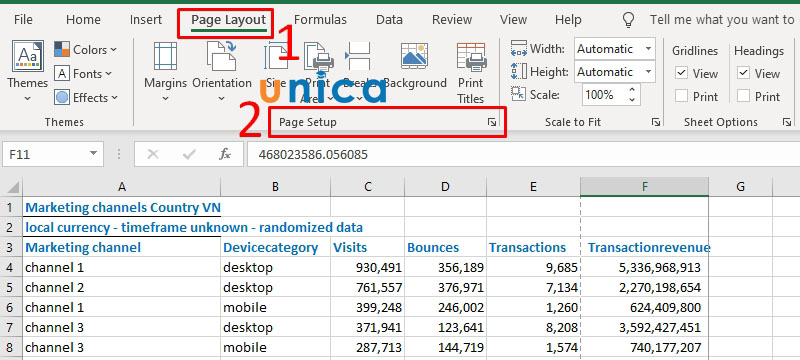Viewport: 800px width, 360px height.
Task: Launch the Page Setup dialog
Action: [x=492, y=122]
